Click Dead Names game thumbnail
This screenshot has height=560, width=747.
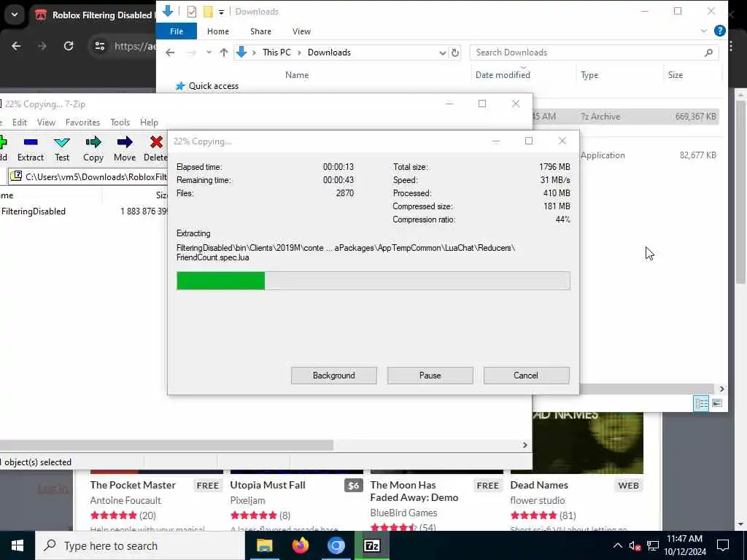pyautogui.click(x=588, y=443)
